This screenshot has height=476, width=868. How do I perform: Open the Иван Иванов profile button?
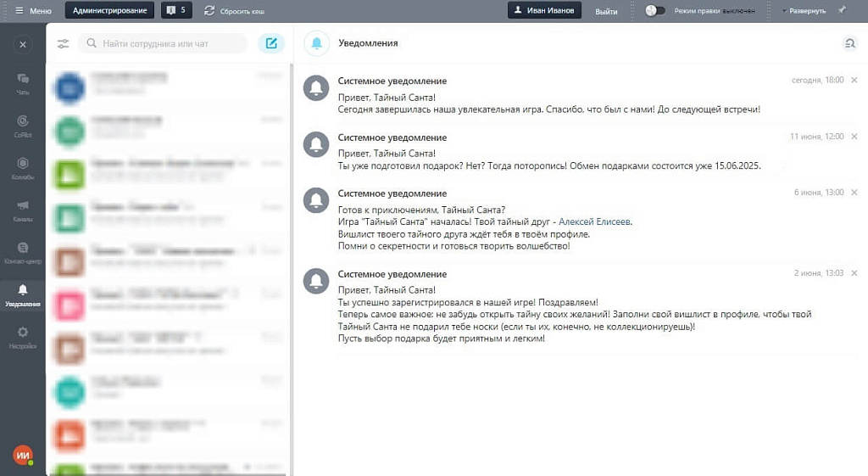click(545, 11)
